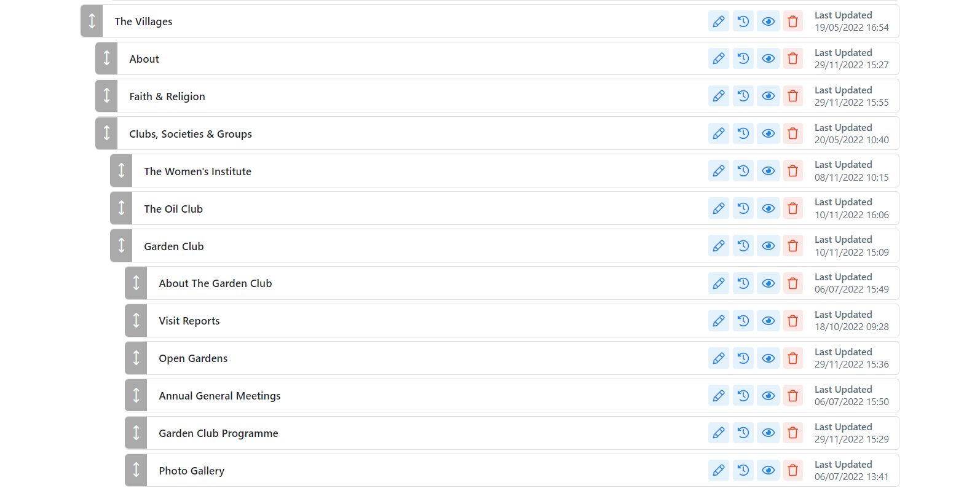Viewport: 980px width, 488px height.
Task: Toggle eye icon for Faith & Religion
Action: (x=768, y=96)
